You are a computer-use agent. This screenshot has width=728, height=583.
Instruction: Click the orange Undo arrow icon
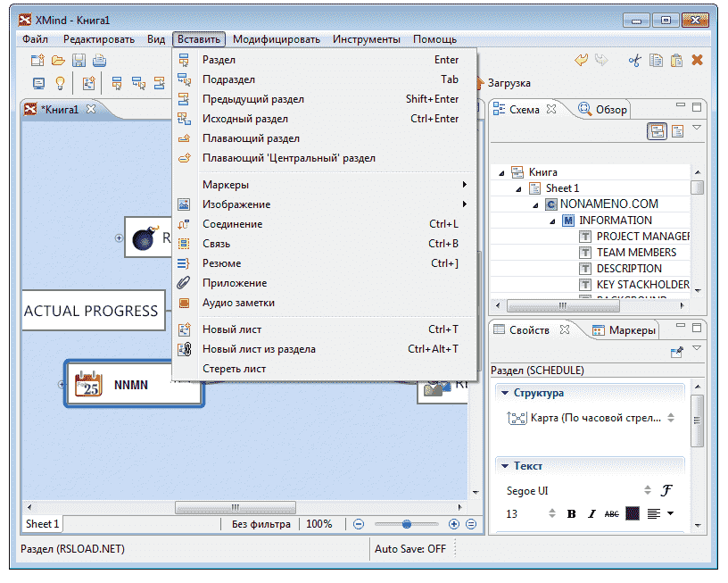[581, 61]
